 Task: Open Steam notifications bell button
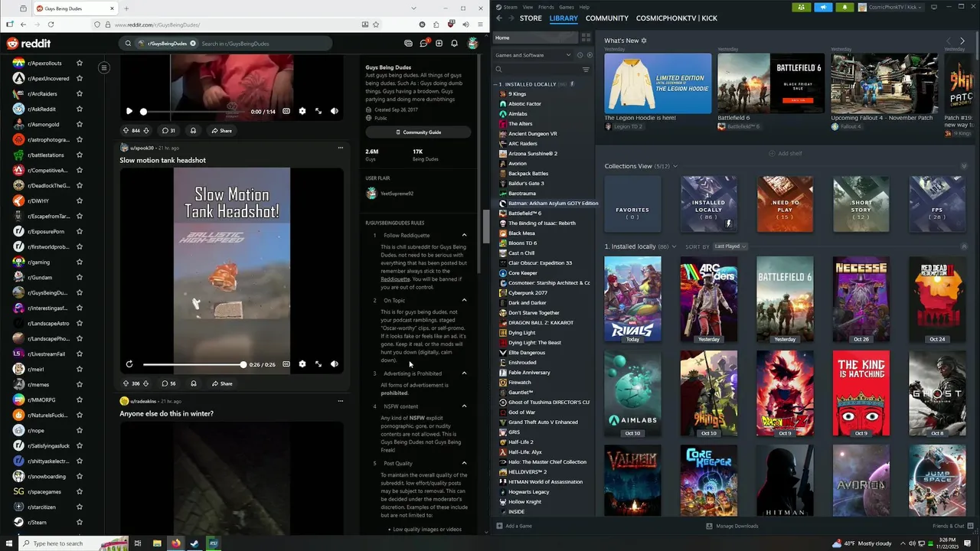coord(844,7)
